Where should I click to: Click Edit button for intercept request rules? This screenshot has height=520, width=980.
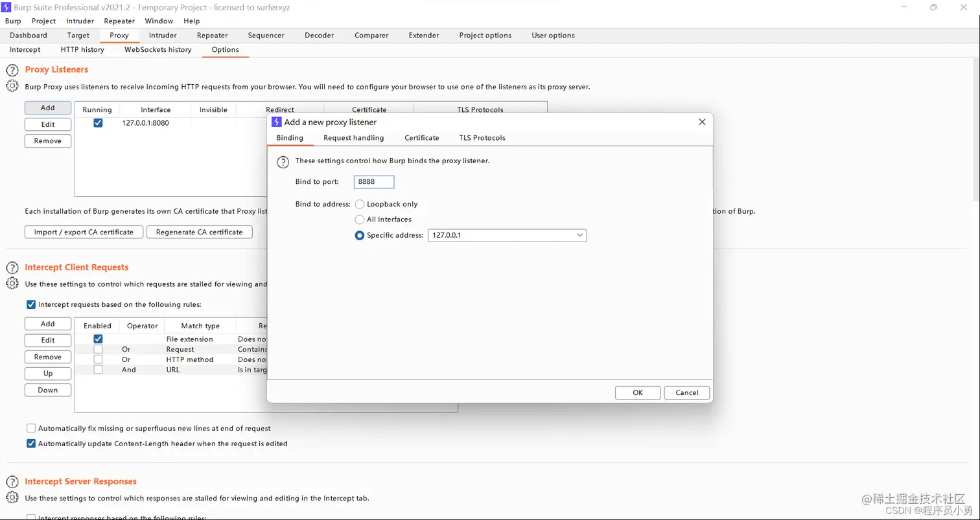[x=48, y=340]
